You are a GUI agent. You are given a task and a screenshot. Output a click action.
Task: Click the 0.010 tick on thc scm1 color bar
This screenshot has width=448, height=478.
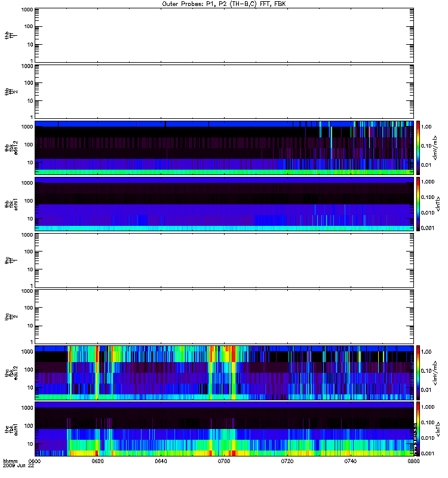pyautogui.click(x=428, y=438)
